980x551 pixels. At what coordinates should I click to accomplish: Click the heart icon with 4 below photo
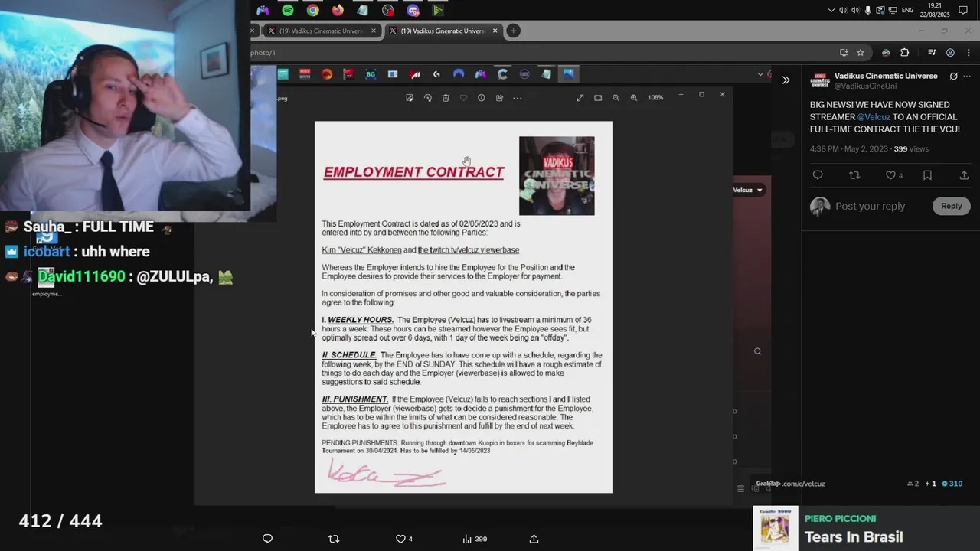click(x=403, y=539)
